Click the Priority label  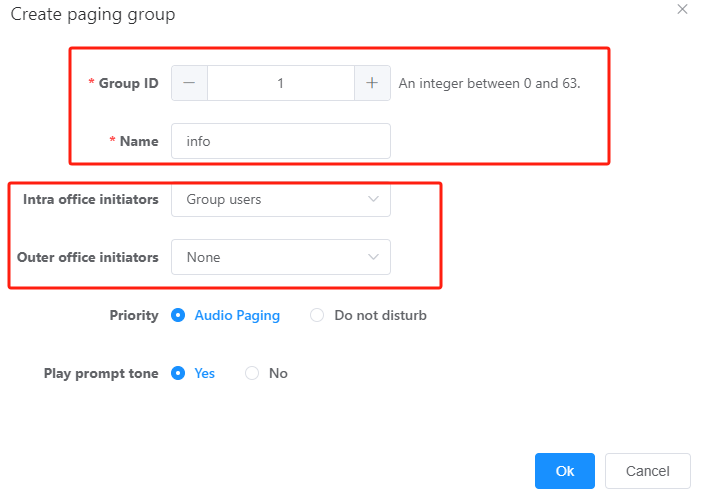pos(134,315)
